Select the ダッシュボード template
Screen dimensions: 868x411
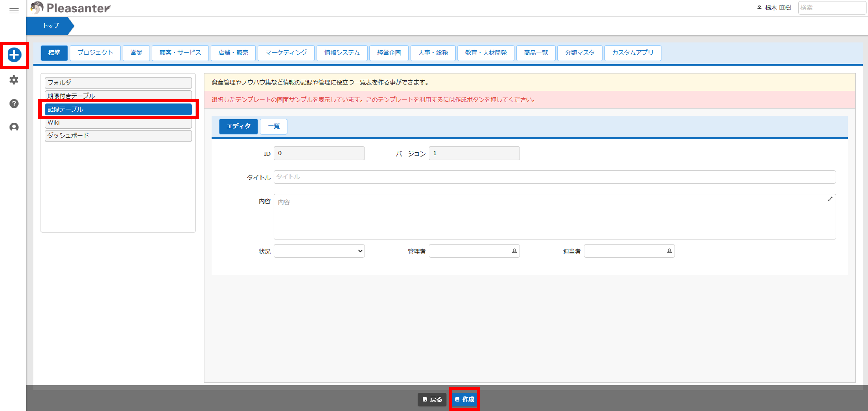coord(118,136)
